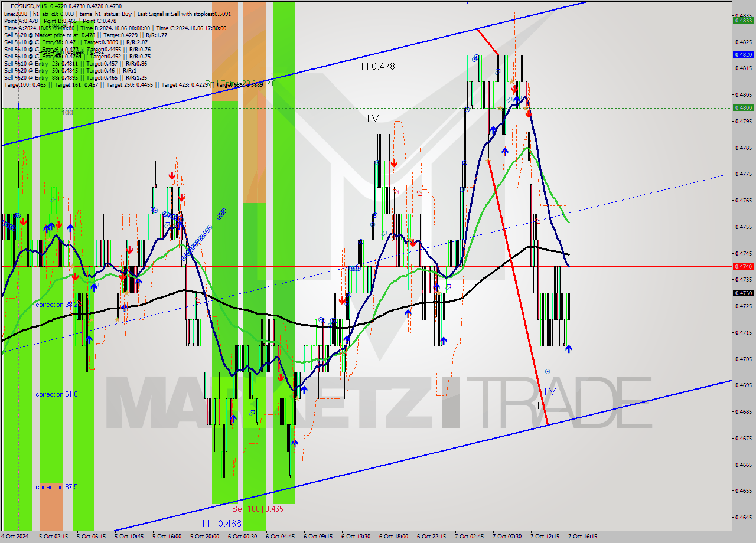This screenshot has height=543, width=756.
Task: Click the 0.4705 price axis label
Action: click(x=742, y=359)
